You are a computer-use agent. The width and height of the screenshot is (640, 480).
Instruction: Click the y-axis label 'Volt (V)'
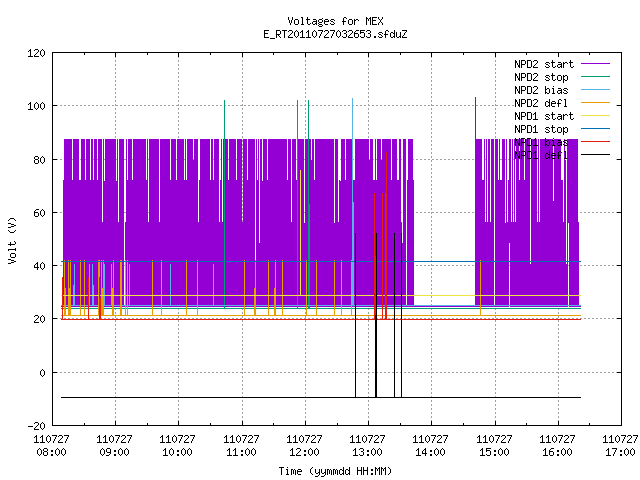(x=12, y=240)
